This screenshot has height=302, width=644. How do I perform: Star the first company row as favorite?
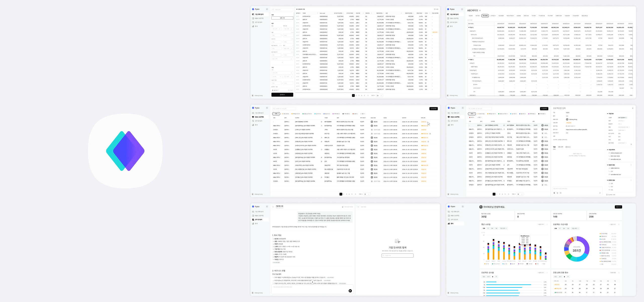[x=297, y=16]
